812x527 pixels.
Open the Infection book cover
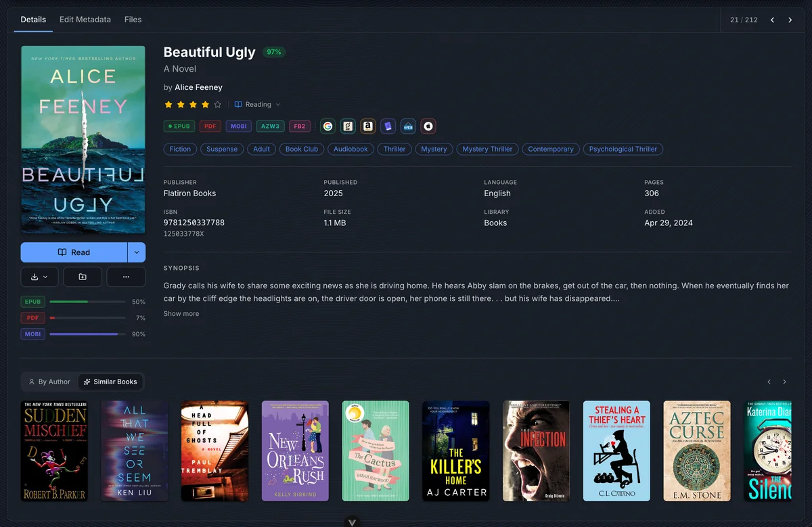coord(536,451)
